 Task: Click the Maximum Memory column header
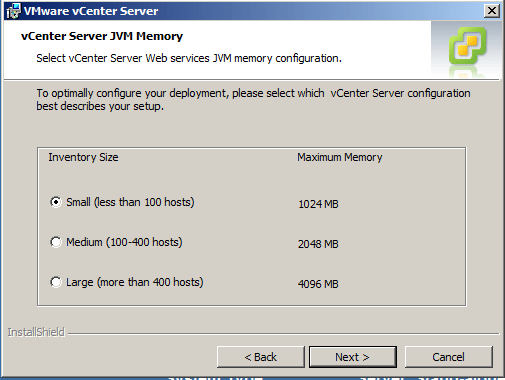coord(340,157)
